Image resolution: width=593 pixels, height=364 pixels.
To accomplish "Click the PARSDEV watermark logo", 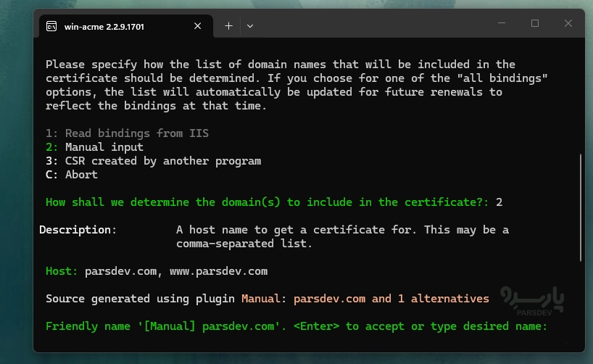I will (x=533, y=301).
